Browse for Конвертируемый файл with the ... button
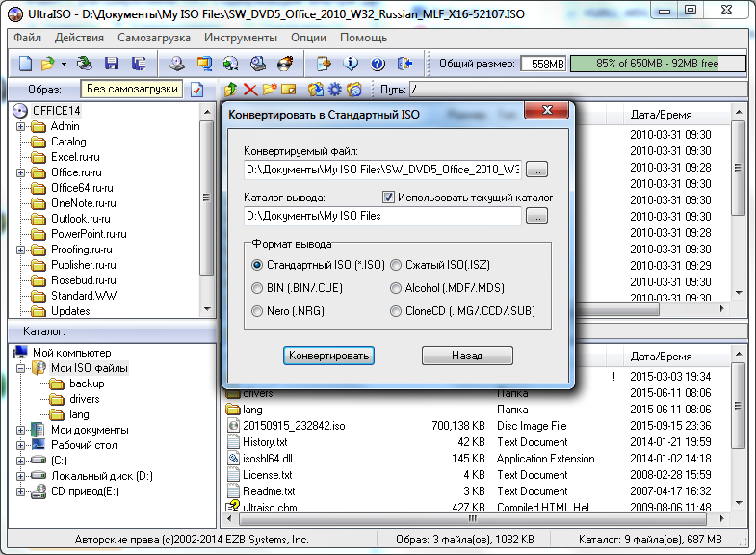The height and width of the screenshot is (555, 756). tap(536, 170)
